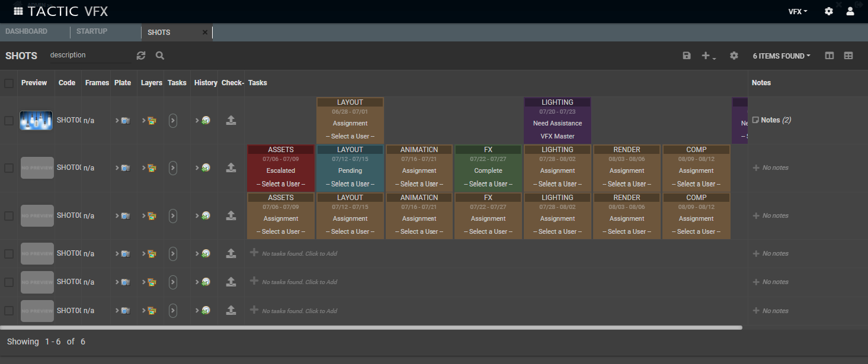This screenshot has height=364, width=868.
Task: Click Check-in upload icon in the lightbulb thumbnail row
Action: (x=231, y=120)
